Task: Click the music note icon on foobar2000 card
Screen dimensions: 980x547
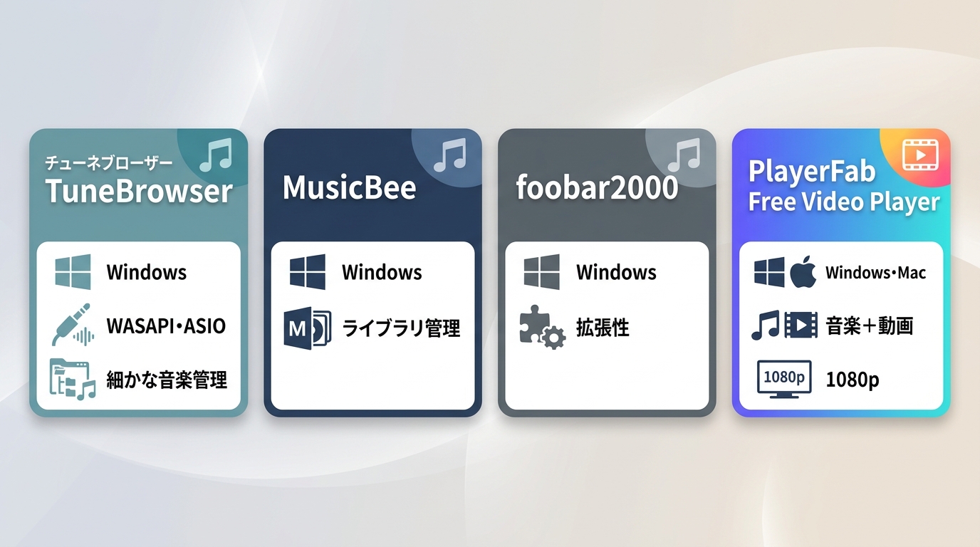Action: [x=684, y=156]
